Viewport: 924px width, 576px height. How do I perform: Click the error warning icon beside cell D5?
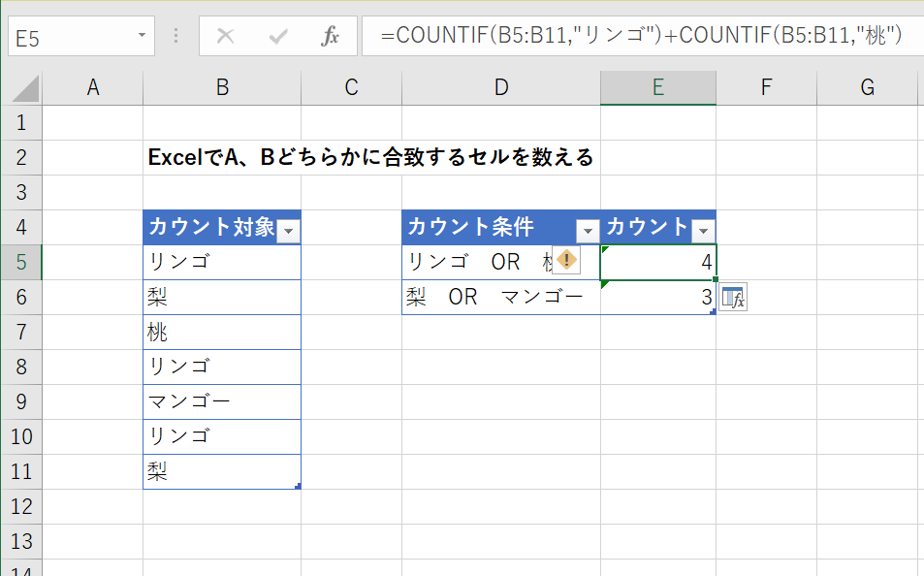(x=566, y=260)
